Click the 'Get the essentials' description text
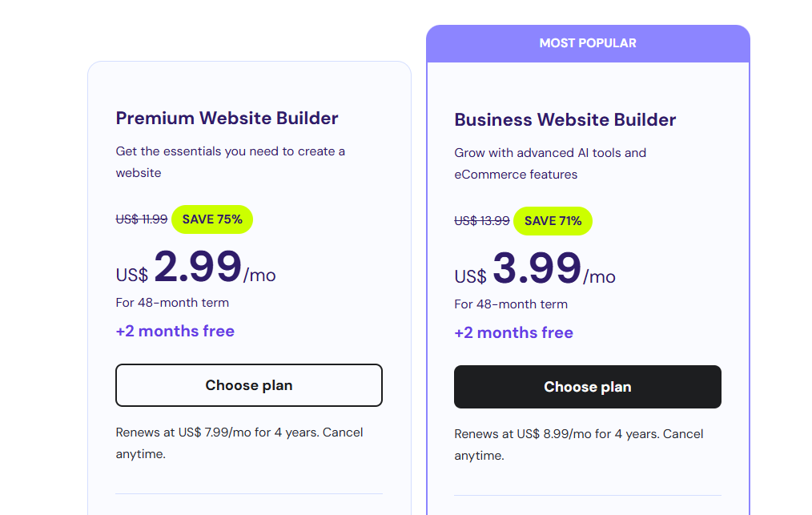This screenshot has height=515, width=812. [231, 162]
